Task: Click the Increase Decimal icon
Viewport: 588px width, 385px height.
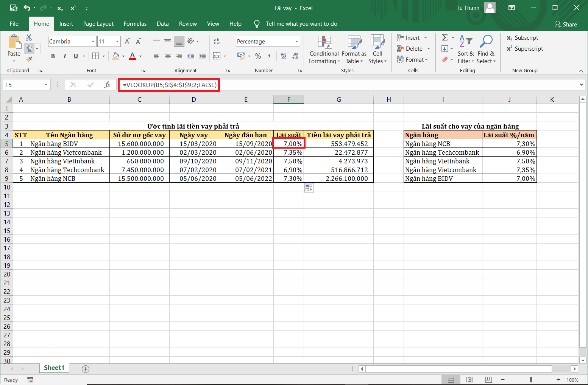Action: click(284, 56)
